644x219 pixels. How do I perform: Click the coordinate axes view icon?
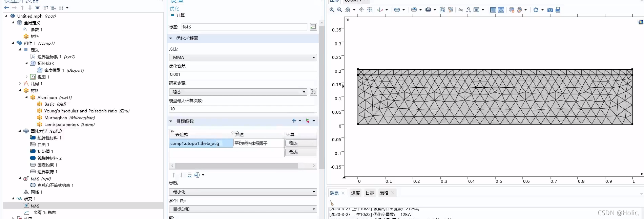tap(380, 10)
